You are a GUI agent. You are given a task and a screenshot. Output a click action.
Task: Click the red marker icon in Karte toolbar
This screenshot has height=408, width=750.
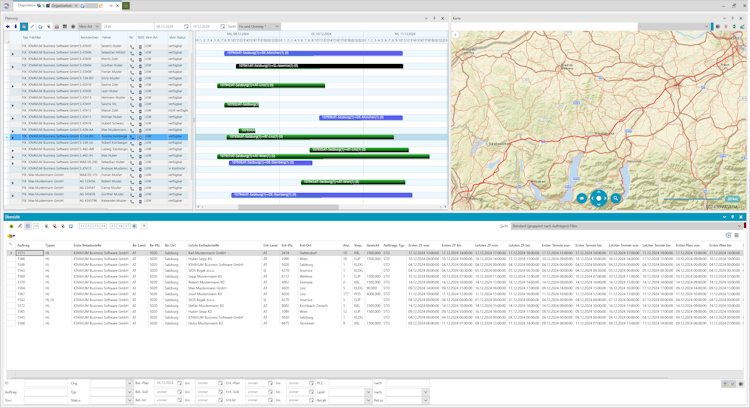tap(726, 26)
